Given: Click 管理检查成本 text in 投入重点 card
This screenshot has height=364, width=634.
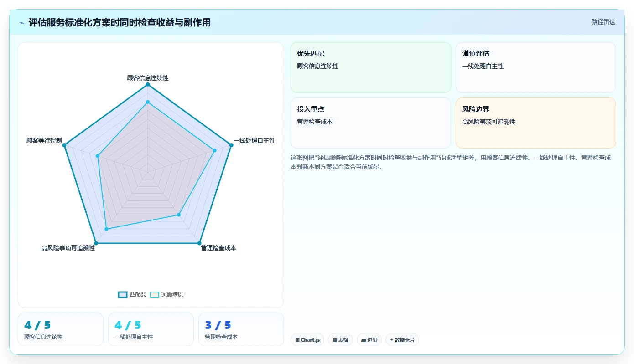Looking at the screenshot, I should (x=315, y=122).
